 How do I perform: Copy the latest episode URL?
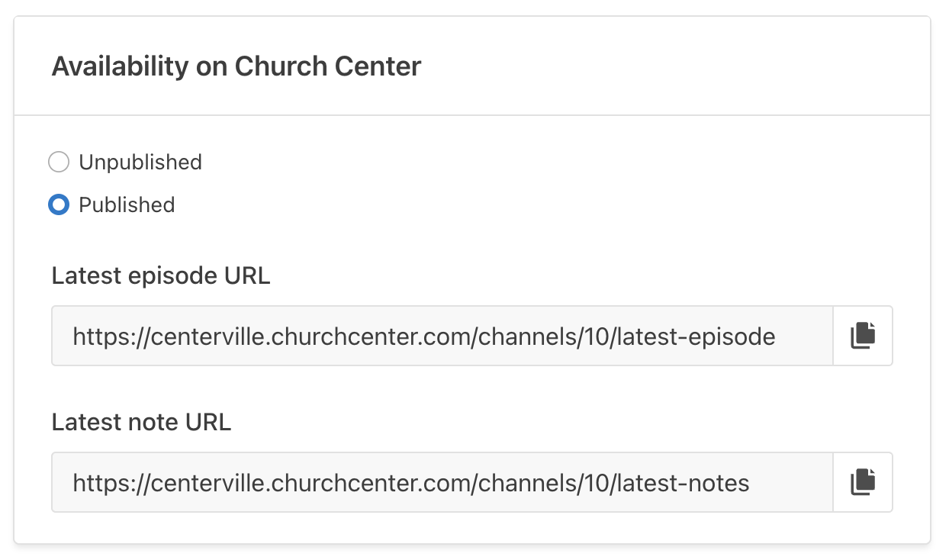863,336
